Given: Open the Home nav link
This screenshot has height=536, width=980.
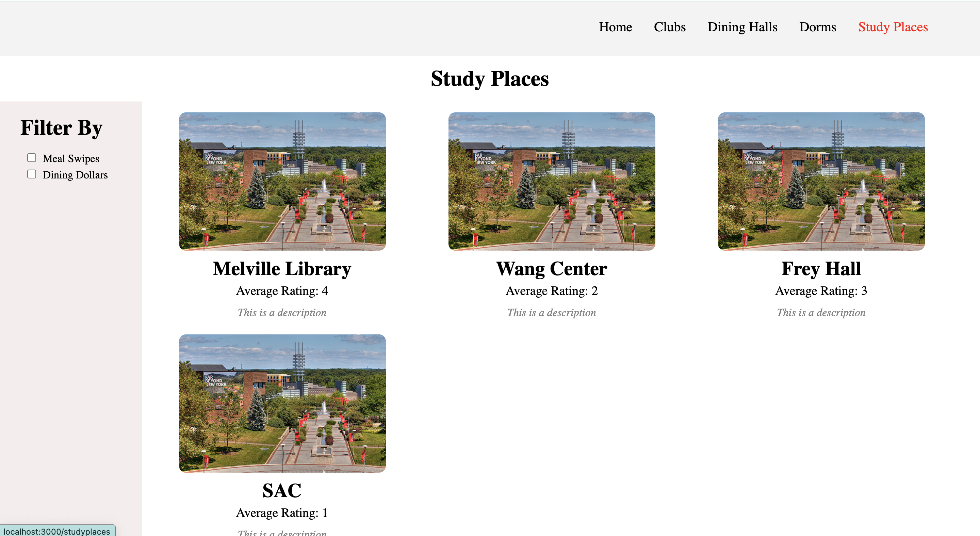Looking at the screenshot, I should tap(615, 27).
